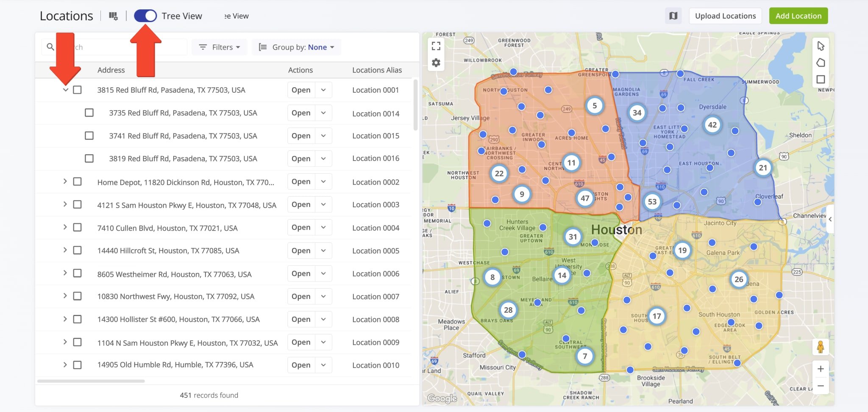Pick the rectangle draw tool on map

click(x=821, y=79)
